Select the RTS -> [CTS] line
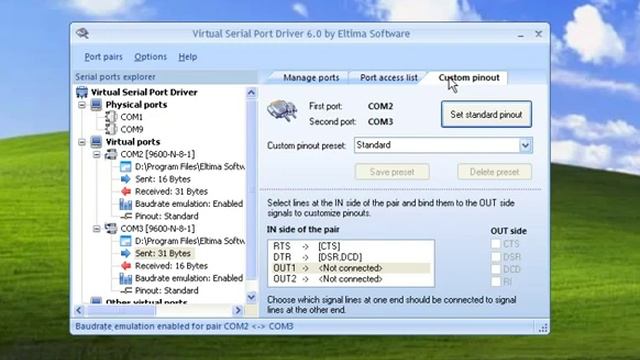Image resolution: width=640 pixels, height=360 pixels. [x=351, y=246]
